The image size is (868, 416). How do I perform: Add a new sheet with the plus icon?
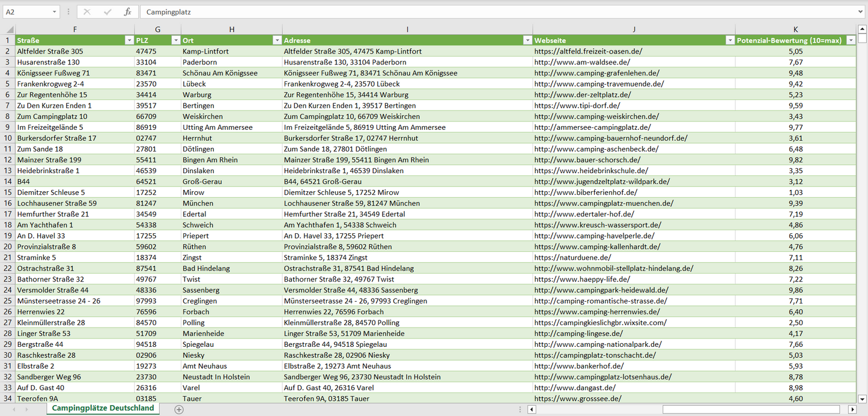(178, 409)
